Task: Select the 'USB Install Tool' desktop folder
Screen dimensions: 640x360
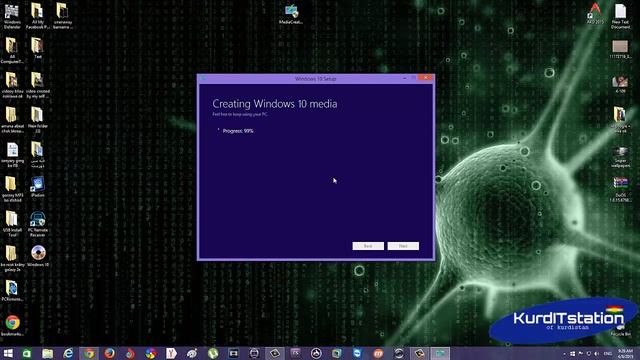Action: pyautogui.click(x=12, y=224)
